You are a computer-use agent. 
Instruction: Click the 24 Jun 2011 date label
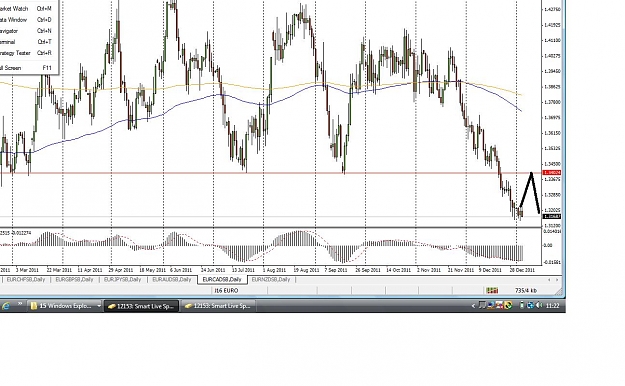[213, 270]
